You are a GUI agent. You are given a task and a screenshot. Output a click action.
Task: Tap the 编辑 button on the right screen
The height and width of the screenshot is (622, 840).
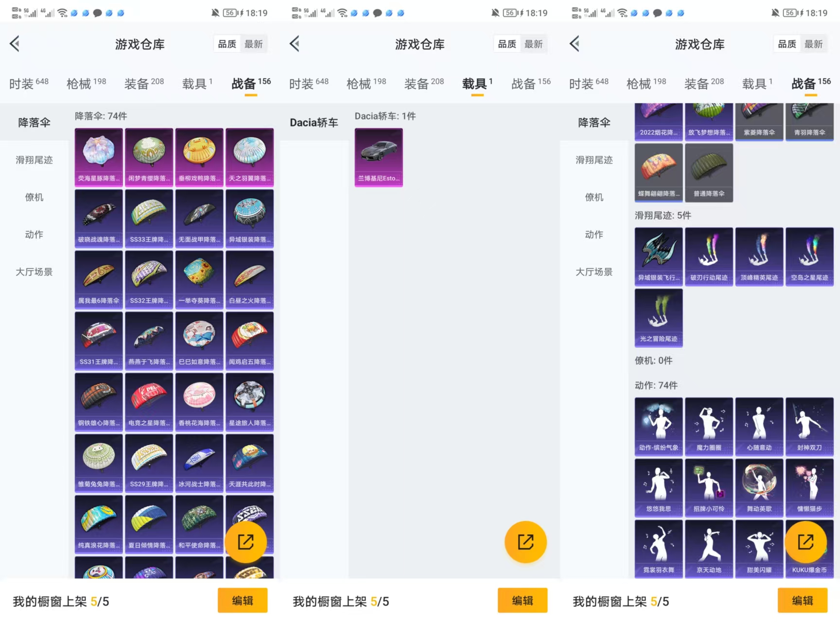803,601
